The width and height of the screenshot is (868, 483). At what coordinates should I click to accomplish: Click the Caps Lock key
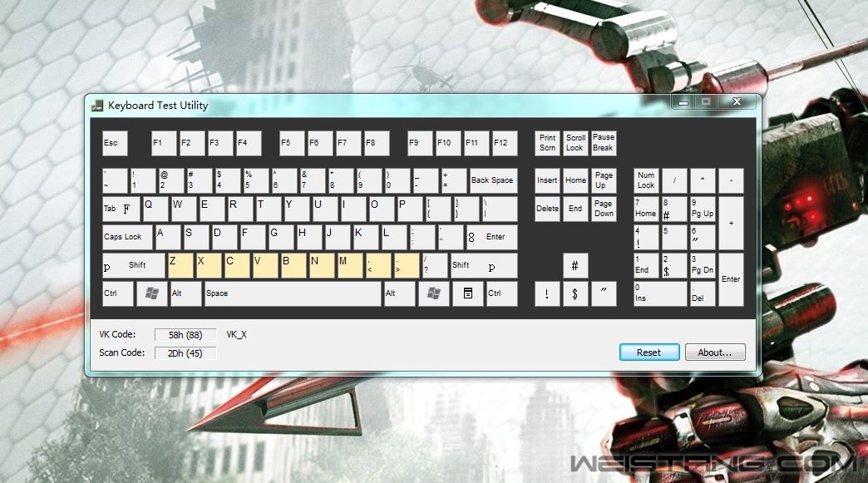click(127, 238)
